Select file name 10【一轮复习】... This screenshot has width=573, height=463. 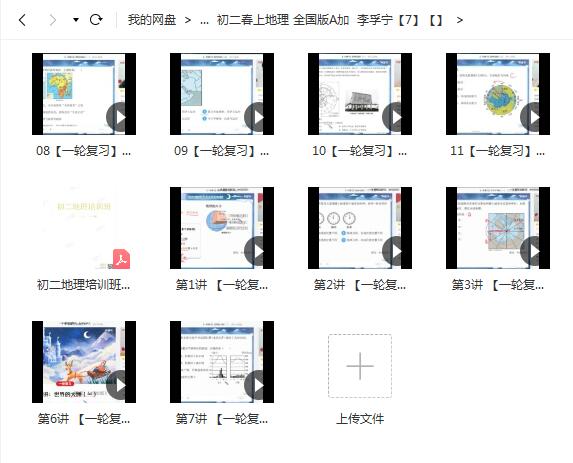[360, 151]
